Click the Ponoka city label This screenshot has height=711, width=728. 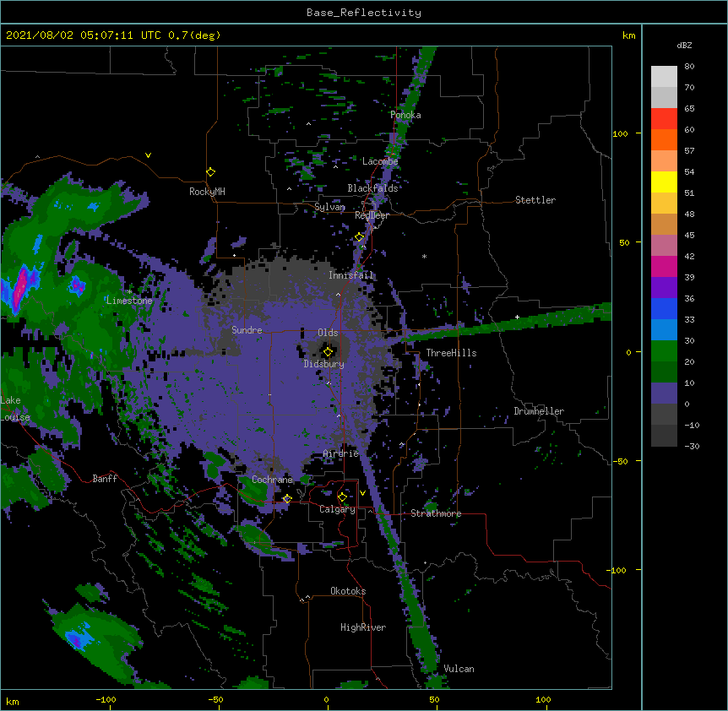pos(405,115)
